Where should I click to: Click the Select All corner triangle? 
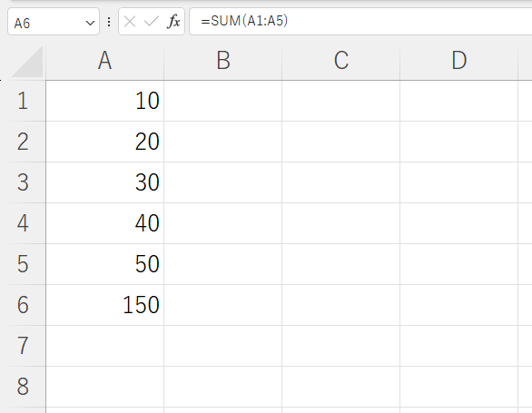pyautogui.click(x=27, y=62)
